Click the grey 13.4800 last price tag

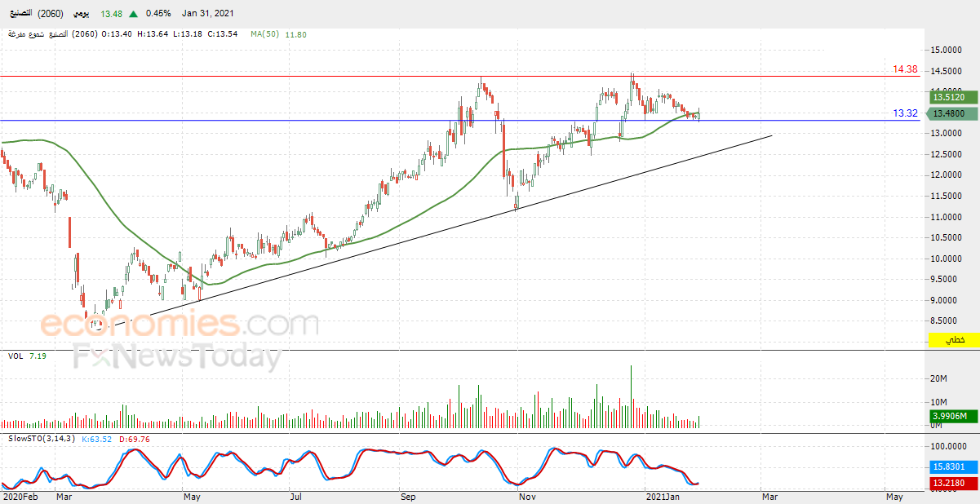pos(950,113)
